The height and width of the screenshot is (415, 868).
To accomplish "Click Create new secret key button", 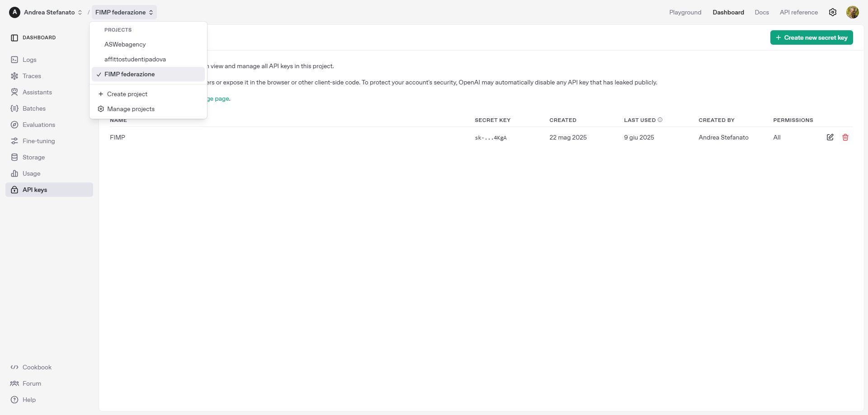I will click(x=811, y=37).
